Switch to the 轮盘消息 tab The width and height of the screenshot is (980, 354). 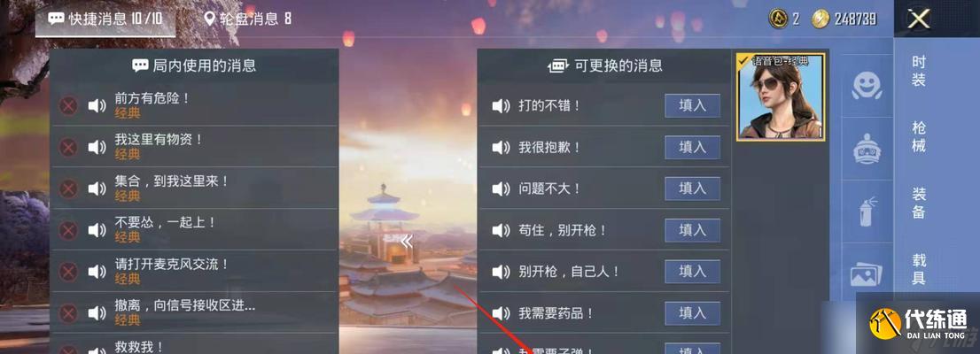248,18
